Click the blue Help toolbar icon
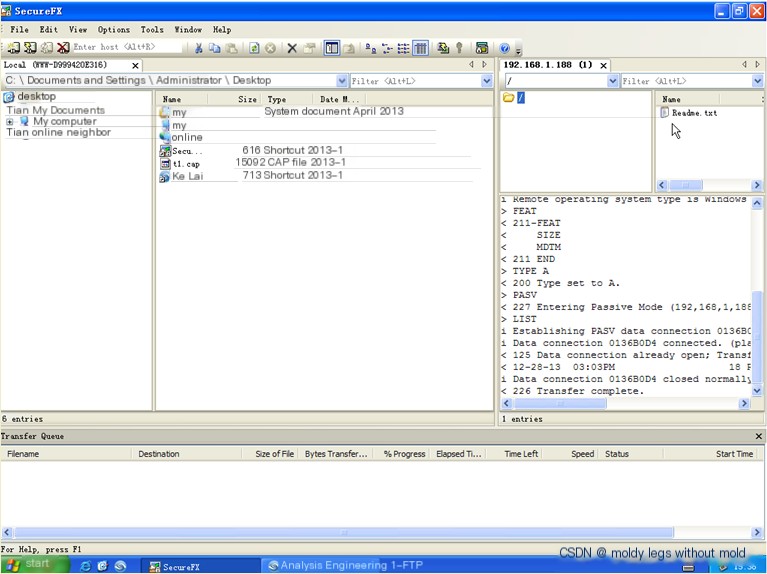This screenshot has width=767, height=574. click(x=505, y=48)
